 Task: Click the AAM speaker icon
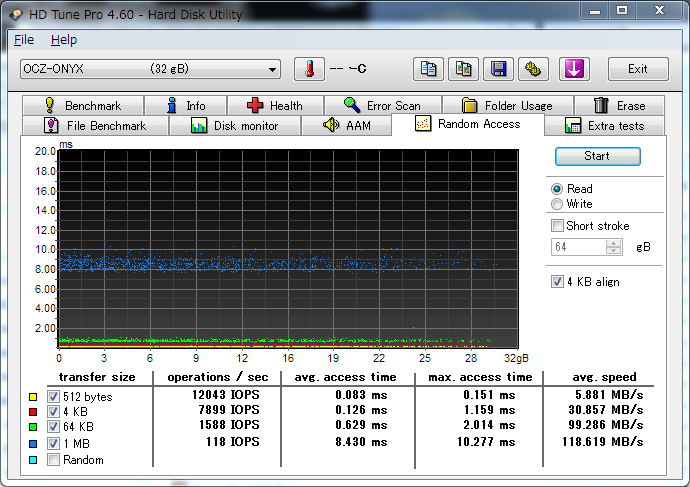(331, 125)
